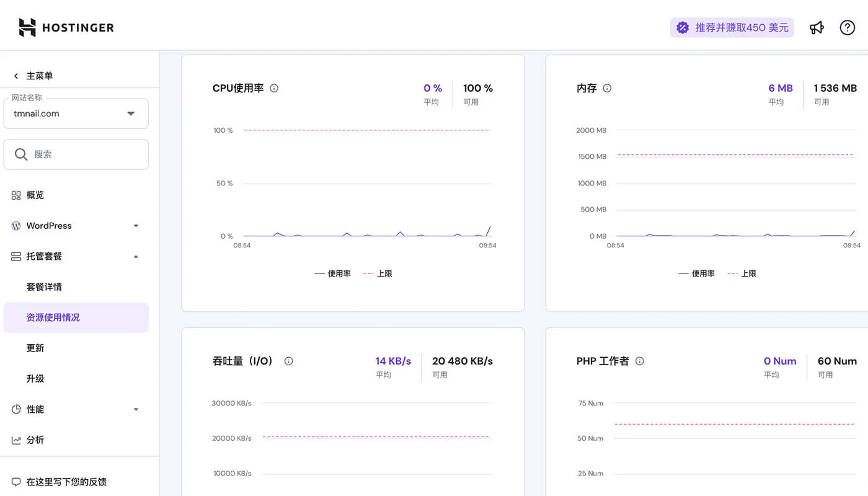Select 更新 from the 托管套餐 menu
Viewport: 868px width, 496px height.
(x=35, y=348)
